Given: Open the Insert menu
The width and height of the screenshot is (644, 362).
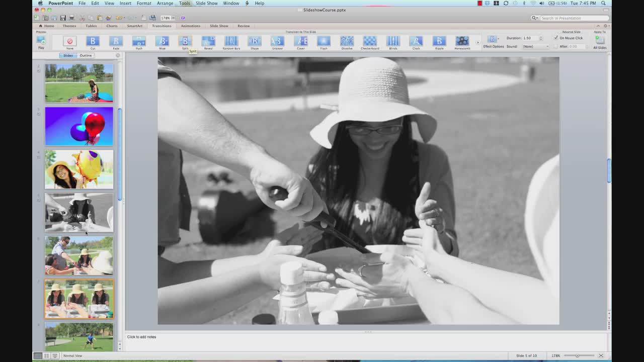Looking at the screenshot, I should tap(125, 3).
